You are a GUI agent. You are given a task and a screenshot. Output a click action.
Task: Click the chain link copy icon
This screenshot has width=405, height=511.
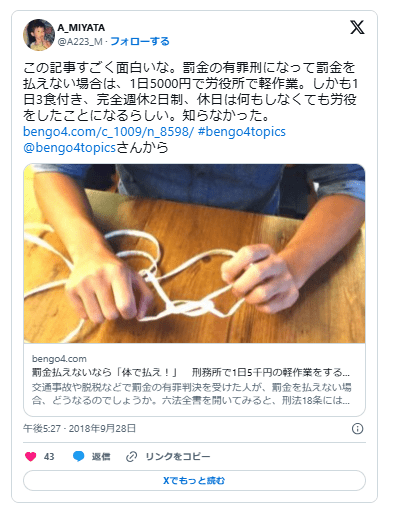click(131, 457)
